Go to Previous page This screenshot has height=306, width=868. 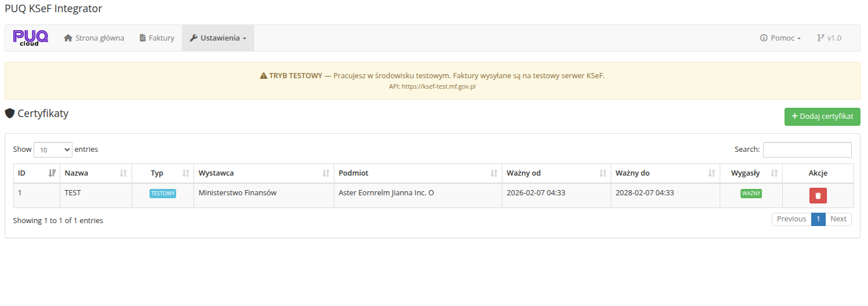point(792,219)
